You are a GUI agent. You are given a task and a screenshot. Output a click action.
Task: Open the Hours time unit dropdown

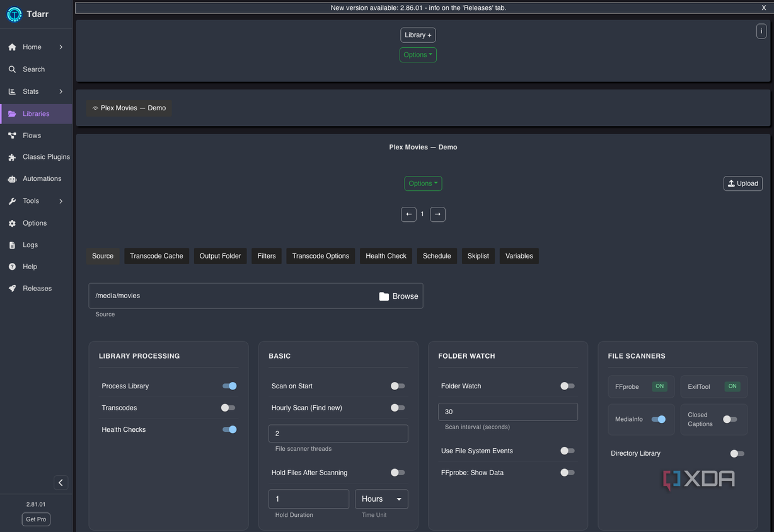(381, 499)
